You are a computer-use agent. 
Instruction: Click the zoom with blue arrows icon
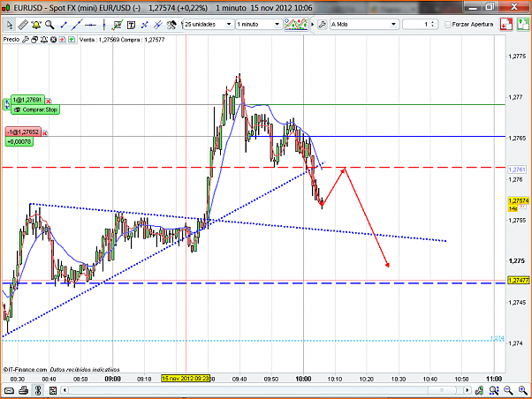[x=494, y=390]
